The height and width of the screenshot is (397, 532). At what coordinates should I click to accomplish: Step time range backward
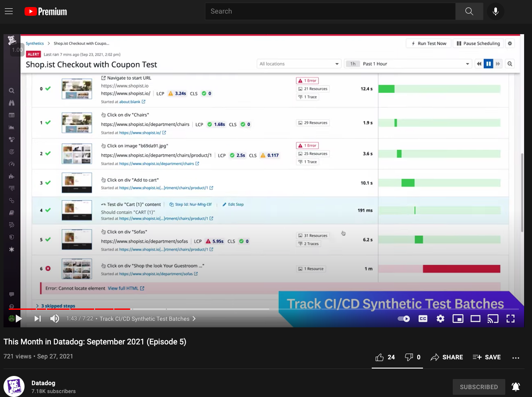coord(479,64)
